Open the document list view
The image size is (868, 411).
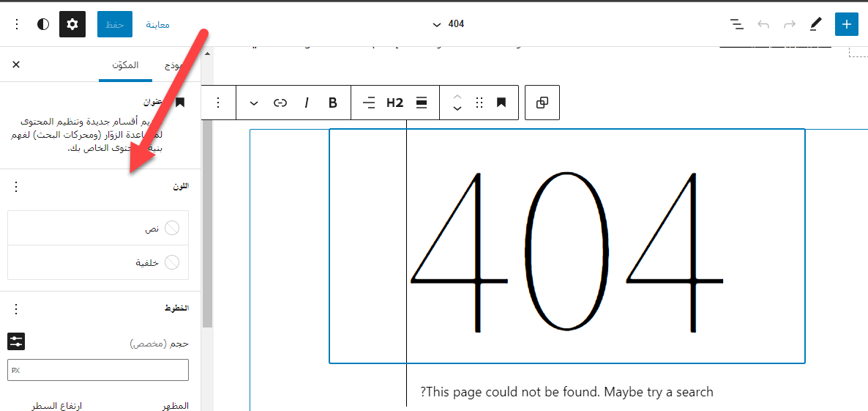(737, 24)
